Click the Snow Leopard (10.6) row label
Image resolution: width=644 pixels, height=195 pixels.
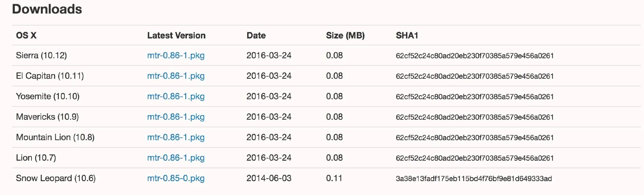point(56,178)
